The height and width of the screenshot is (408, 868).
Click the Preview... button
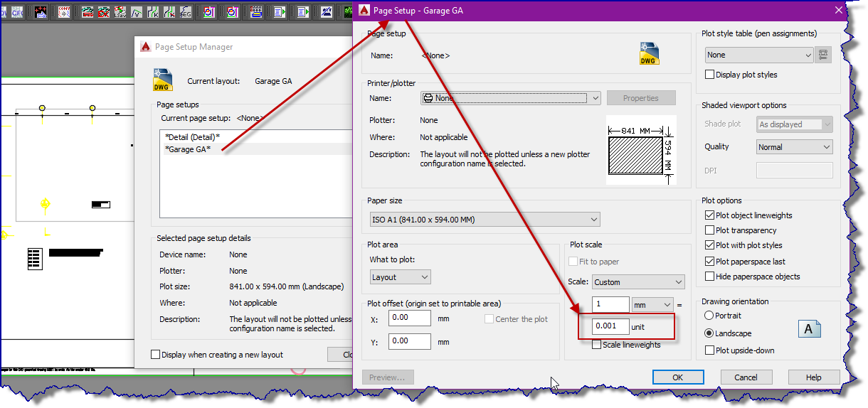388,377
